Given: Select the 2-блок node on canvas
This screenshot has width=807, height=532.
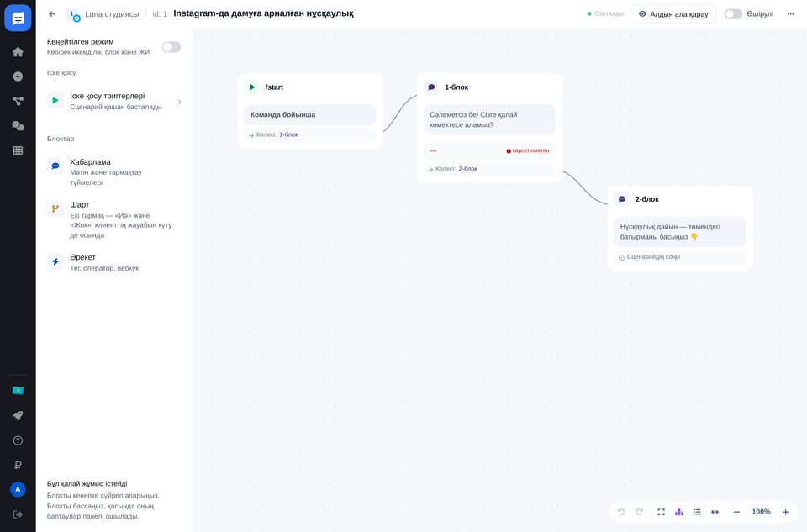Looking at the screenshot, I should (x=680, y=229).
